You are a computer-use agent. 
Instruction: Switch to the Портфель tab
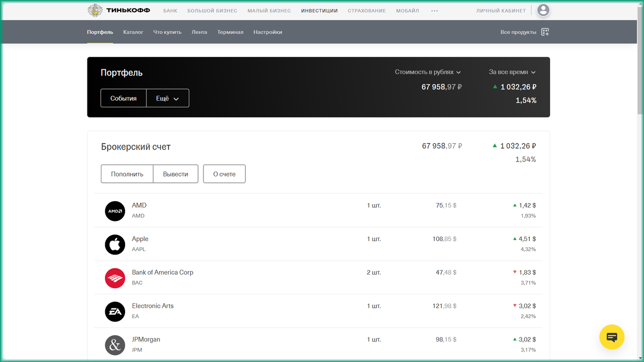(x=100, y=32)
